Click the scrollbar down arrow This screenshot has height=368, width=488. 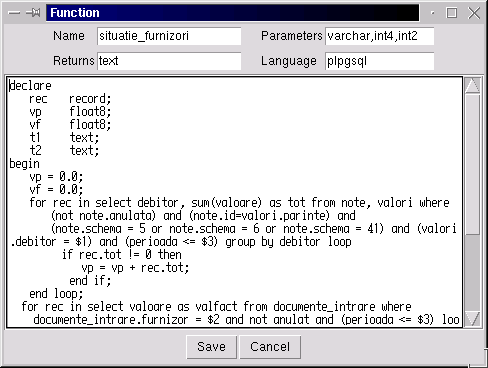472,319
